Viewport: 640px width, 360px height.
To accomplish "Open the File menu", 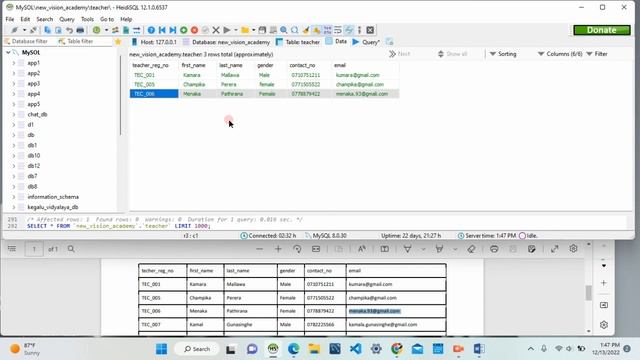I will (x=10, y=19).
